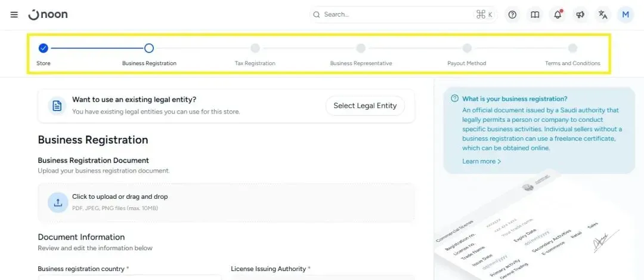Click the question icon beside business registration info
Image resolution: width=644 pixels, height=280 pixels.
click(x=454, y=99)
